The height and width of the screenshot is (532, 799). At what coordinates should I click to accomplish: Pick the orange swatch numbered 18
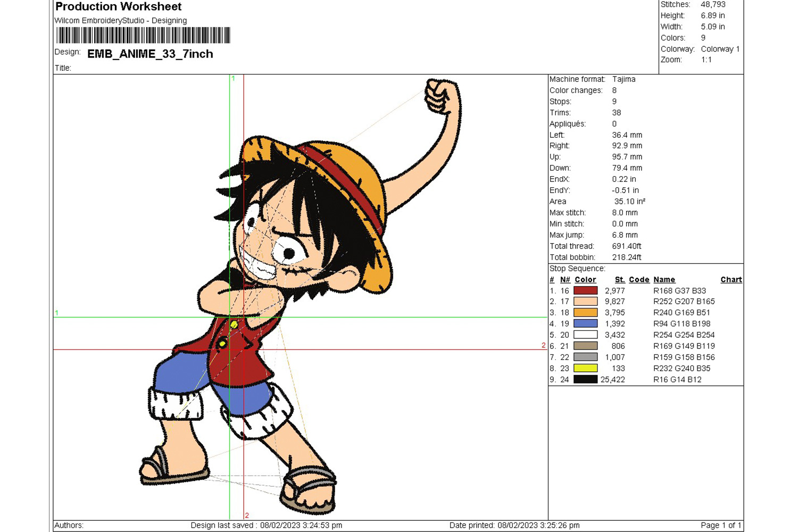coord(585,313)
